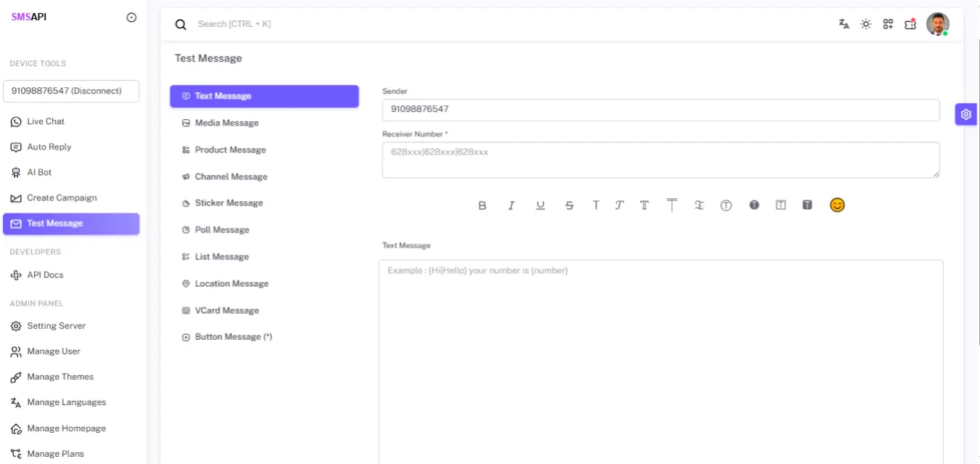The image size is (980, 464).
Task: Open the language translate icon in header
Action: [x=844, y=24]
